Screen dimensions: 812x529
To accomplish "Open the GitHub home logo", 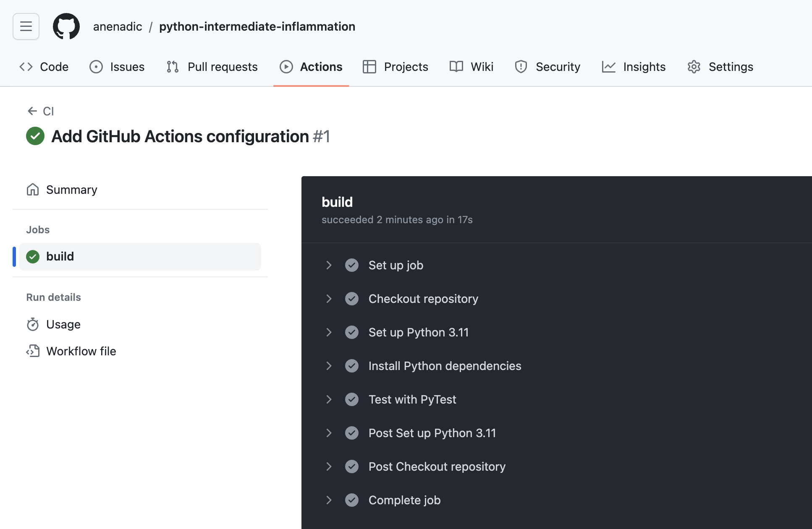I will (x=66, y=26).
